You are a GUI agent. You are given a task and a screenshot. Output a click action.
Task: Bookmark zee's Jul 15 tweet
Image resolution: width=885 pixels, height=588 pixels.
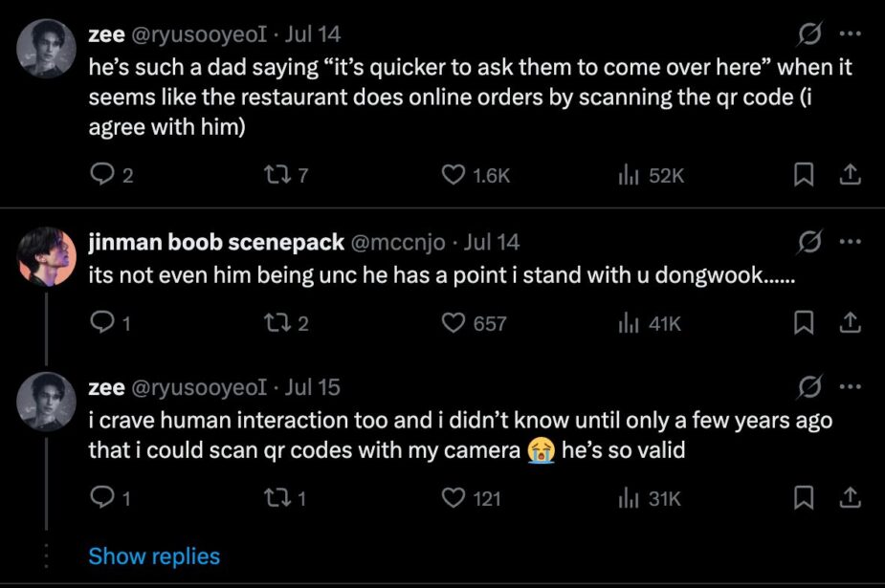click(803, 498)
